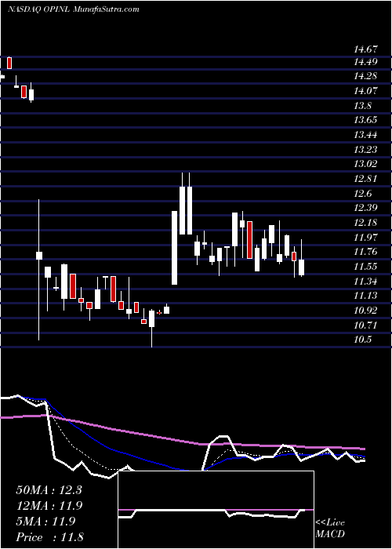Screen dimensions: 392x549
Task: Click the 11.97 price axis label
Action: click(366, 238)
